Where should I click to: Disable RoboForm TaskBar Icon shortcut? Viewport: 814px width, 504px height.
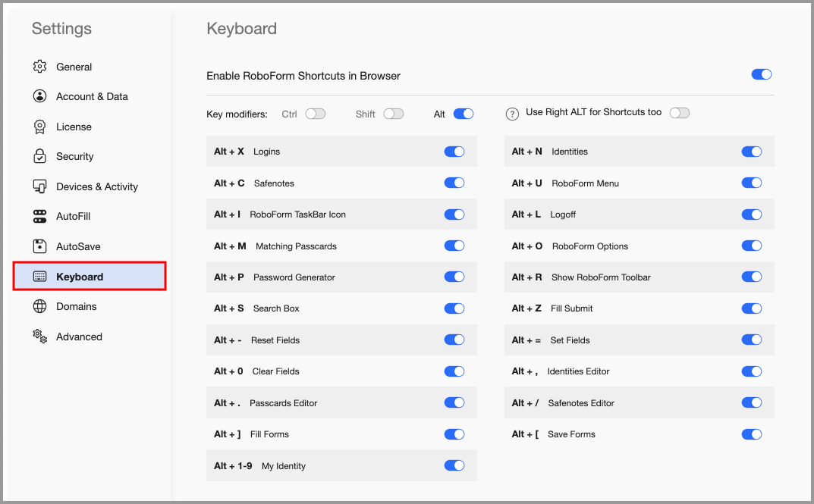454,214
